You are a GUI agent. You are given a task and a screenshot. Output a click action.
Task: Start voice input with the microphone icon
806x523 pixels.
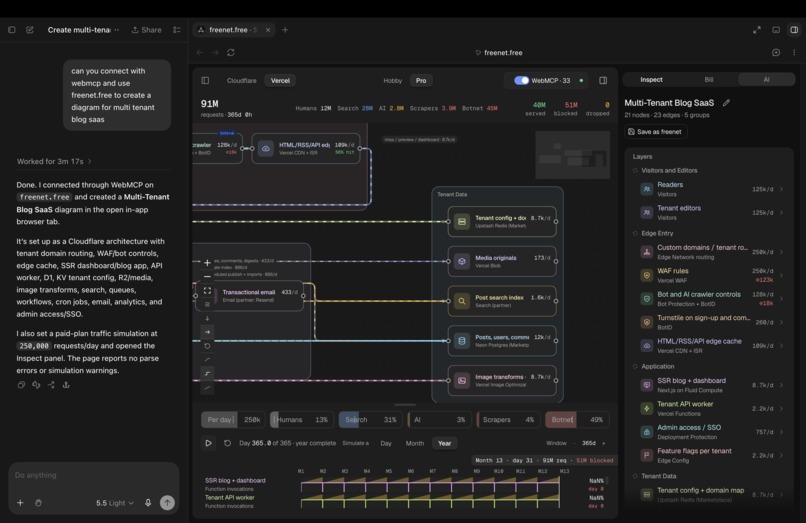tap(148, 503)
